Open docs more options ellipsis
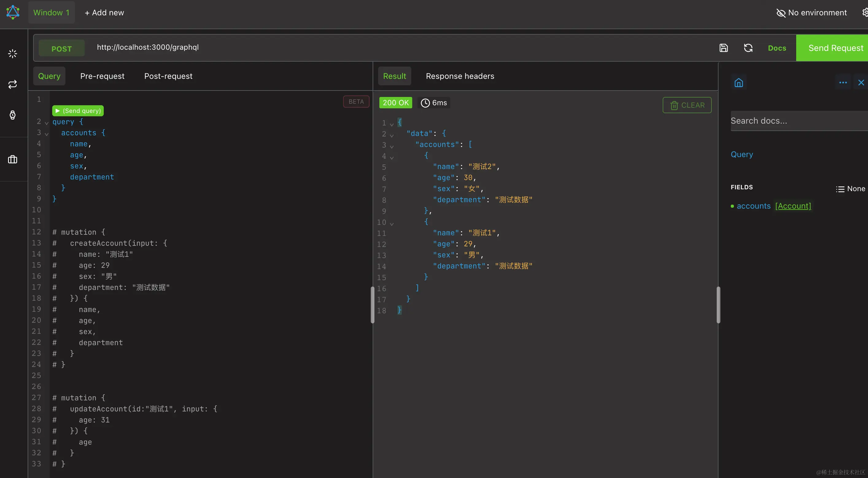Screen dimensions: 868x478 point(843,83)
